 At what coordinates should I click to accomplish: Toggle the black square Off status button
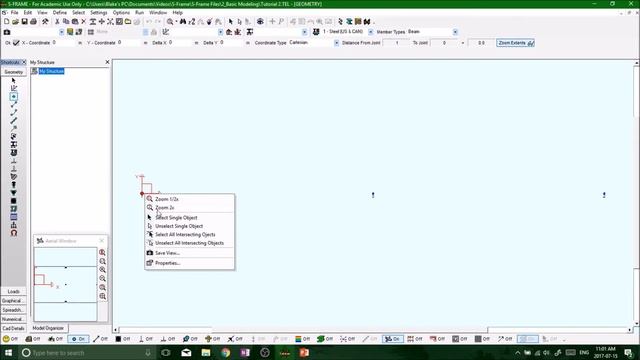122,339
